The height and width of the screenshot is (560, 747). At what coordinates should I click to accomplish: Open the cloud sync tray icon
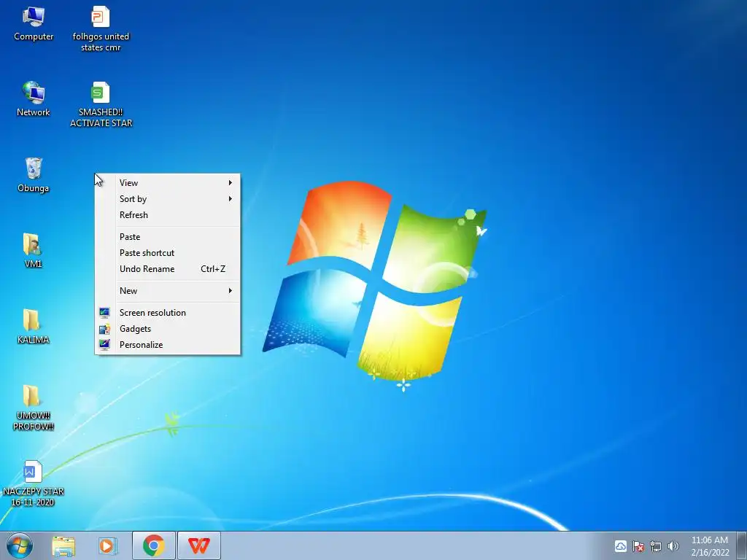[x=620, y=546]
